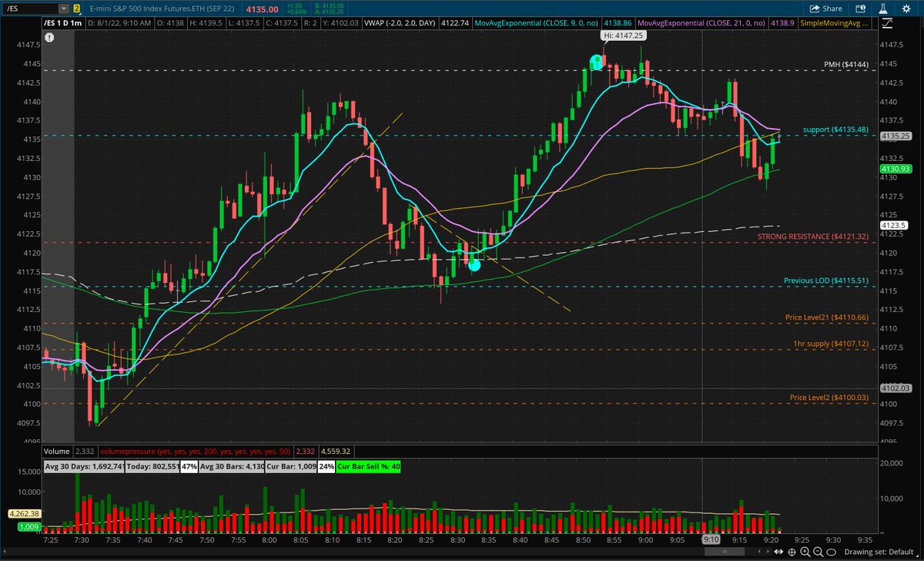Click the crosshair pan icon
The height and width of the screenshot is (561, 924).
(792, 553)
